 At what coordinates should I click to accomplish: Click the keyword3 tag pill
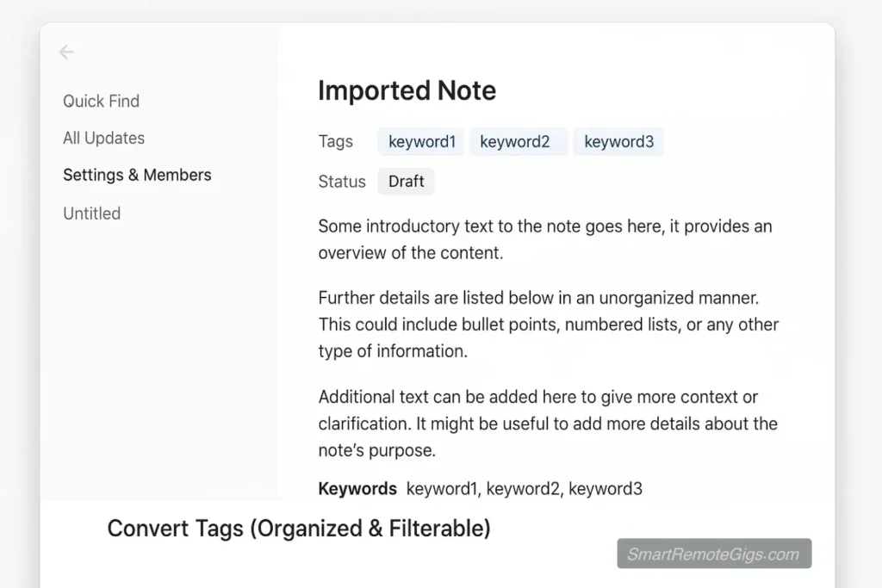pos(618,141)
